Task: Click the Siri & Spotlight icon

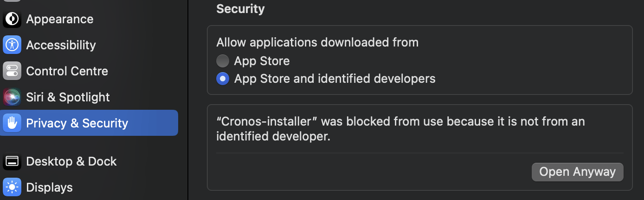Action: pos(12,97)
